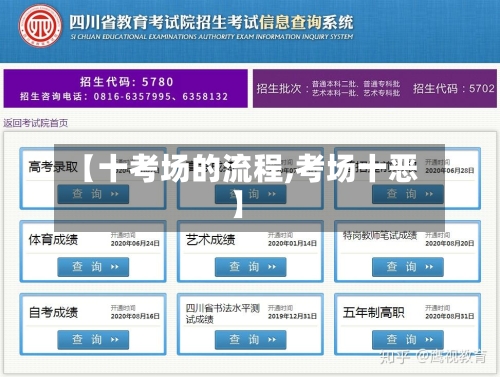
Task: Select the 特岗教师笔试成绩 title
Action: point(380,235)
